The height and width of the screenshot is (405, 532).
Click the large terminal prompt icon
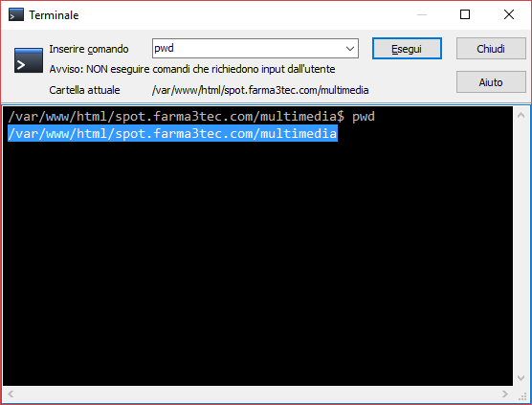click(x=29, y=60)
